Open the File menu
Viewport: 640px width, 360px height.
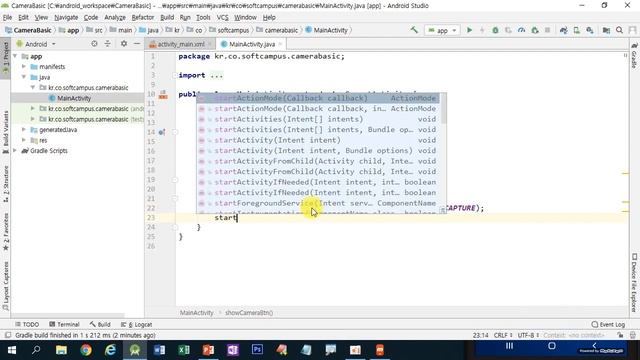(7, 18)
